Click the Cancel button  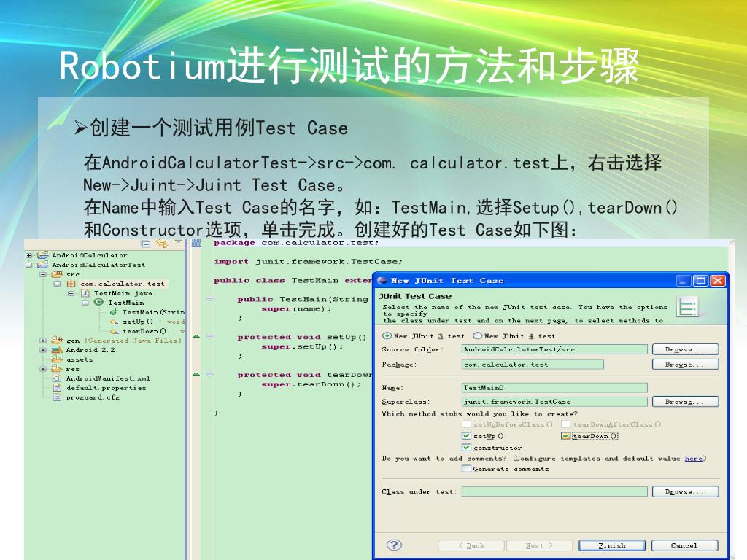coord(684,545)
